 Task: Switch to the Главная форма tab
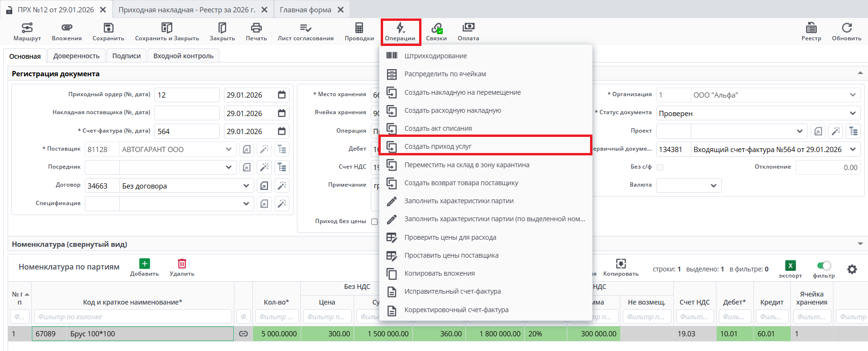305,9
